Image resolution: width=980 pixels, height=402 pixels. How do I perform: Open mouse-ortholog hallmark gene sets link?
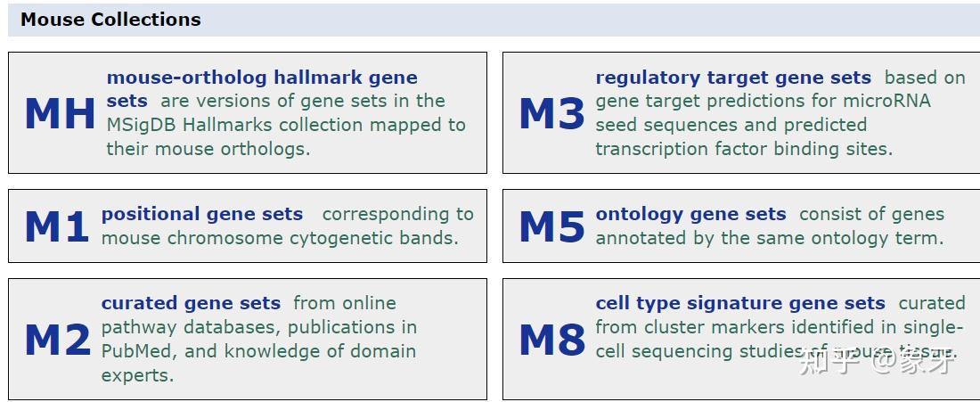(261, 78)
